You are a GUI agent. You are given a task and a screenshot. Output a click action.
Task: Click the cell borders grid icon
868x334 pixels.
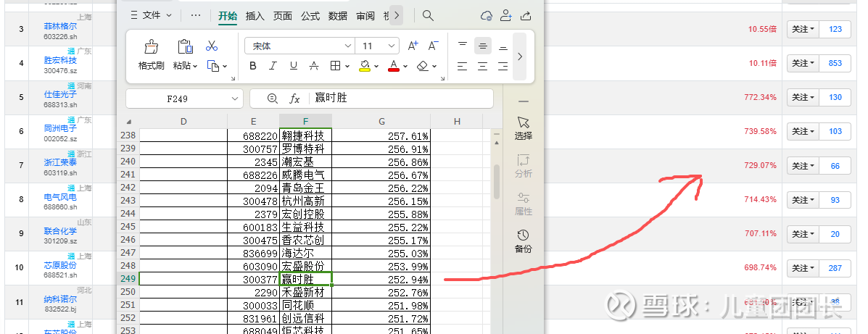335,66
